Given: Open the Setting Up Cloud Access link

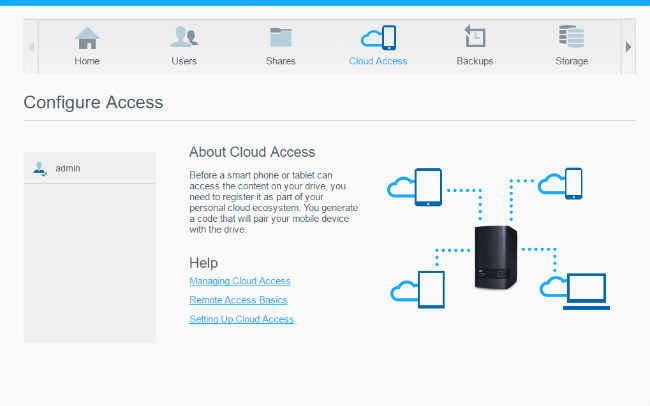Looking at the screenshot, I should (x=242, y=319).
